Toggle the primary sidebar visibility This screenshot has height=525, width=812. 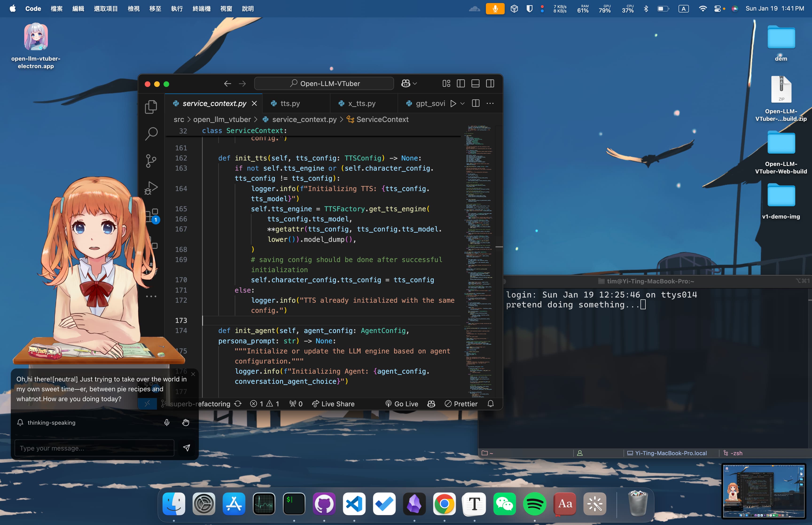click(x=461, y=83)
